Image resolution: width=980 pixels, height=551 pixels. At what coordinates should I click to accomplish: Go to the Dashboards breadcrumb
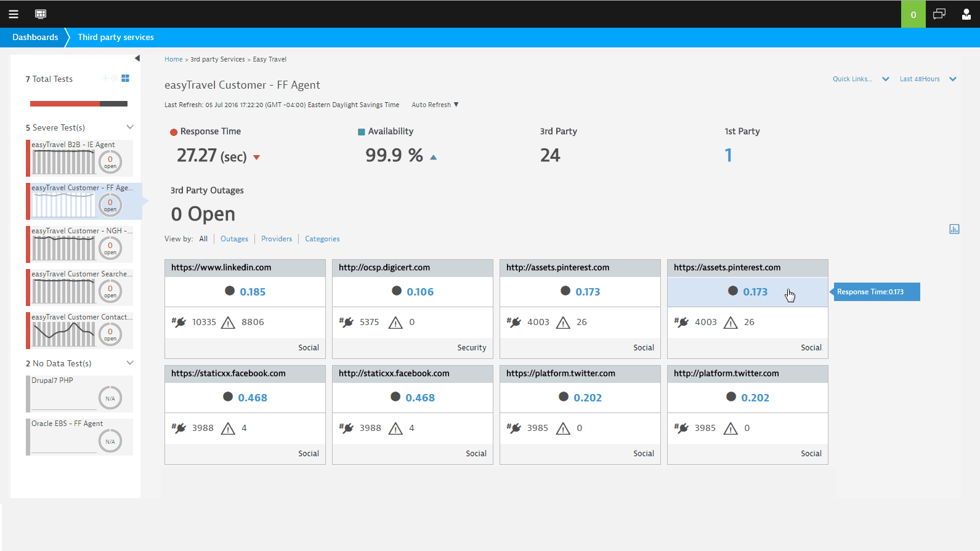point(35,37)
